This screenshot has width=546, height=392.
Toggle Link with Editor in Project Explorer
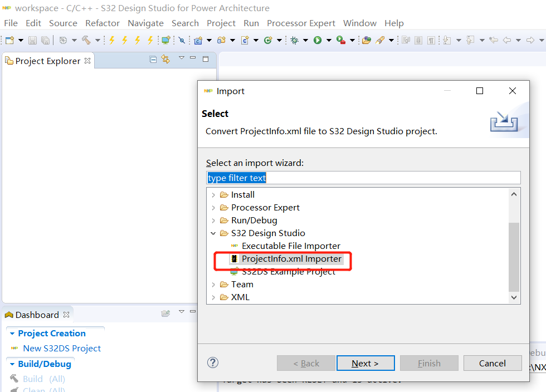point(165,60)
